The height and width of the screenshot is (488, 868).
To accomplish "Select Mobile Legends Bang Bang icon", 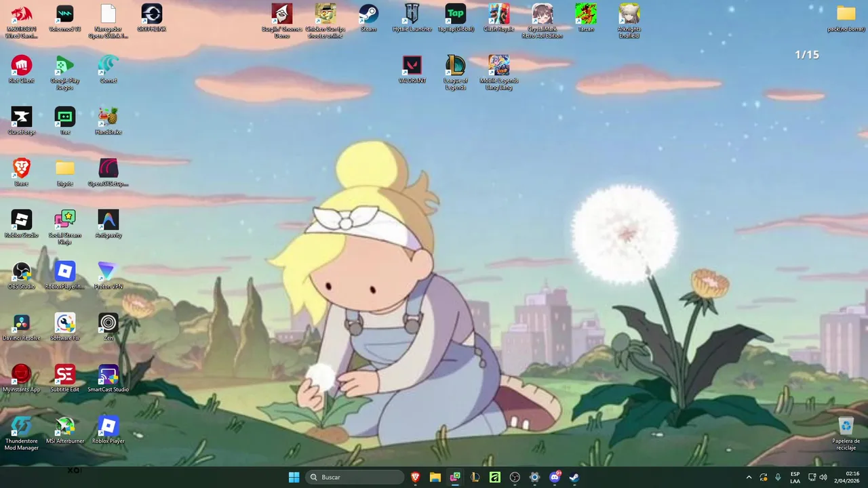I will (499, 73).
